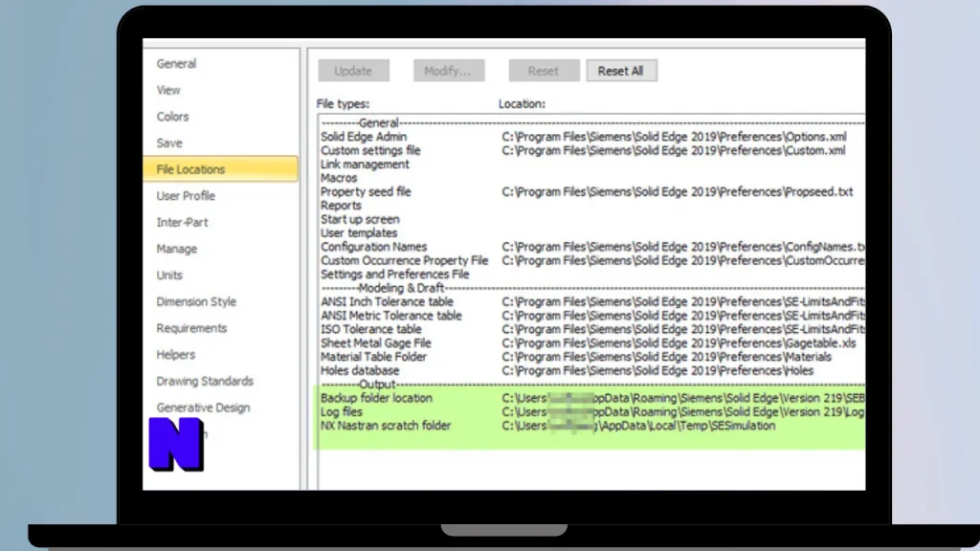
Task: Go to Inter-Part options
Action: 182,222
